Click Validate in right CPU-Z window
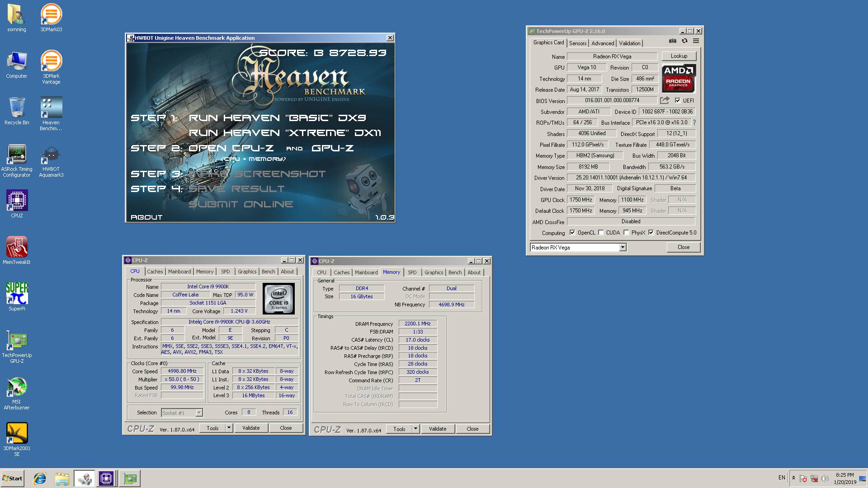 click(x=437, y=429)
